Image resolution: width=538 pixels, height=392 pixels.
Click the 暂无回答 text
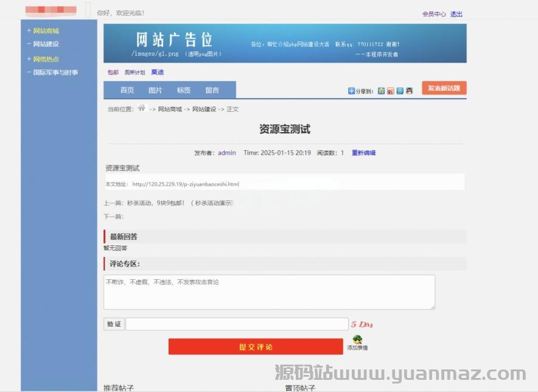[115, 248]
